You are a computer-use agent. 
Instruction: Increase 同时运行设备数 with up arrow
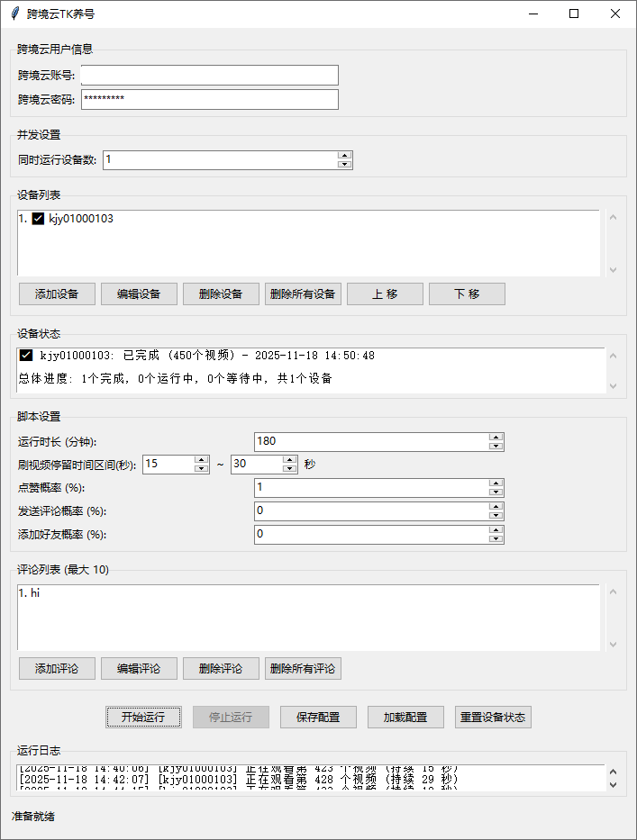(x=345, y=156)
